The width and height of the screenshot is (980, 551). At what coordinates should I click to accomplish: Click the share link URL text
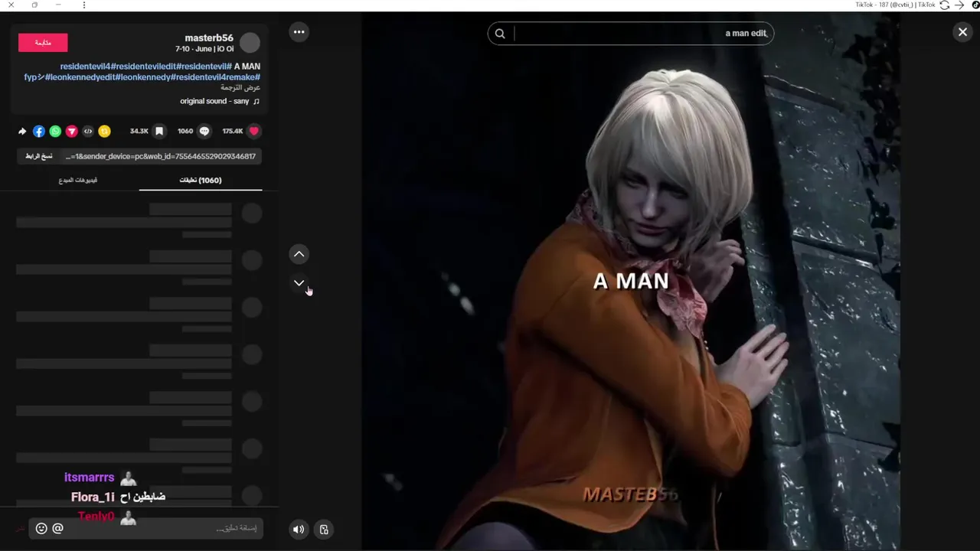[x=161, y=156]
